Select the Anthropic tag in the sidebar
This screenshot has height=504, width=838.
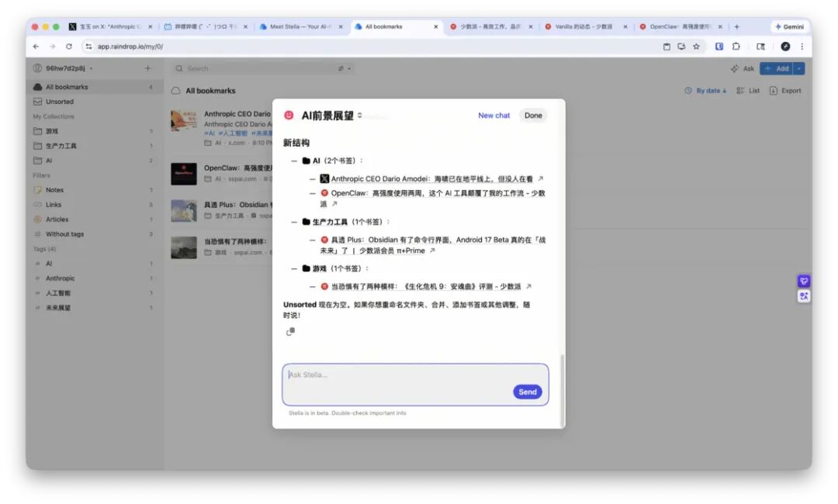(94, 278)
